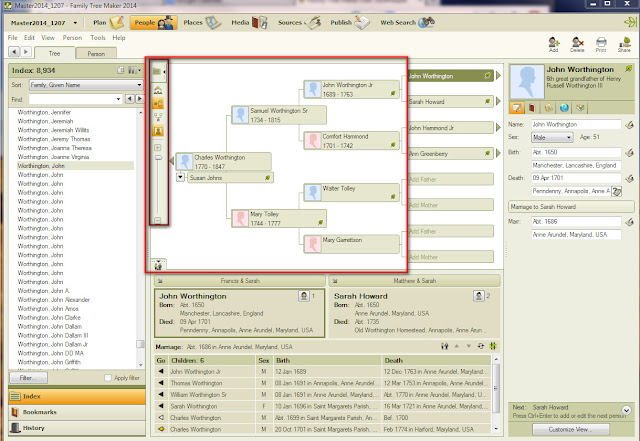Open Birth source citation icon
This screenshot has height=441, width=640.
pyautogui.click(x=629, y=153)
